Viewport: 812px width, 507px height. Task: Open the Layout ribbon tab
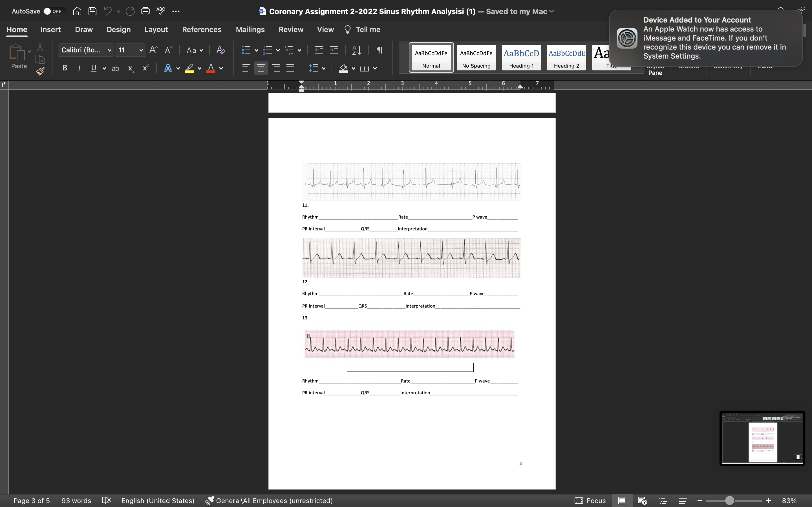(156, 30)
